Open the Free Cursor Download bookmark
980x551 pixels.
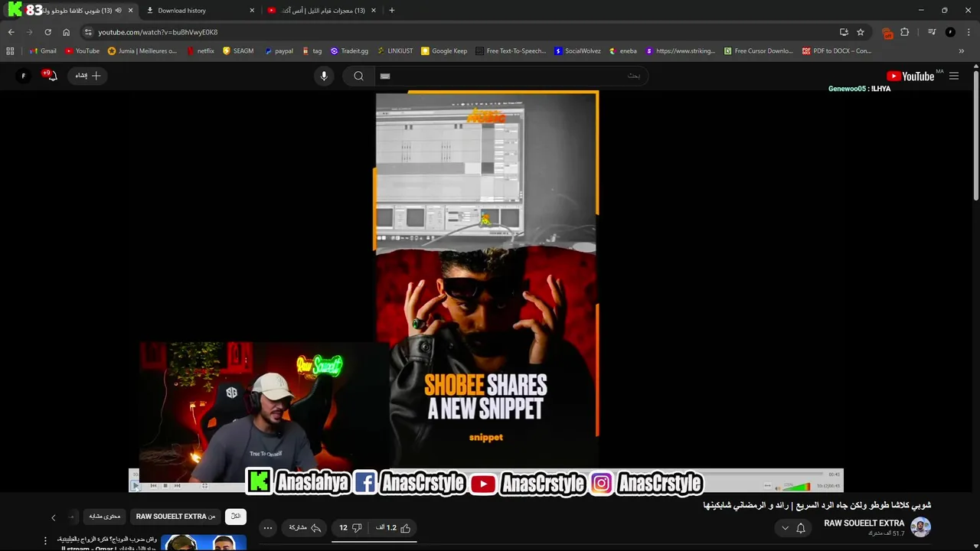[x=759, y=51]
